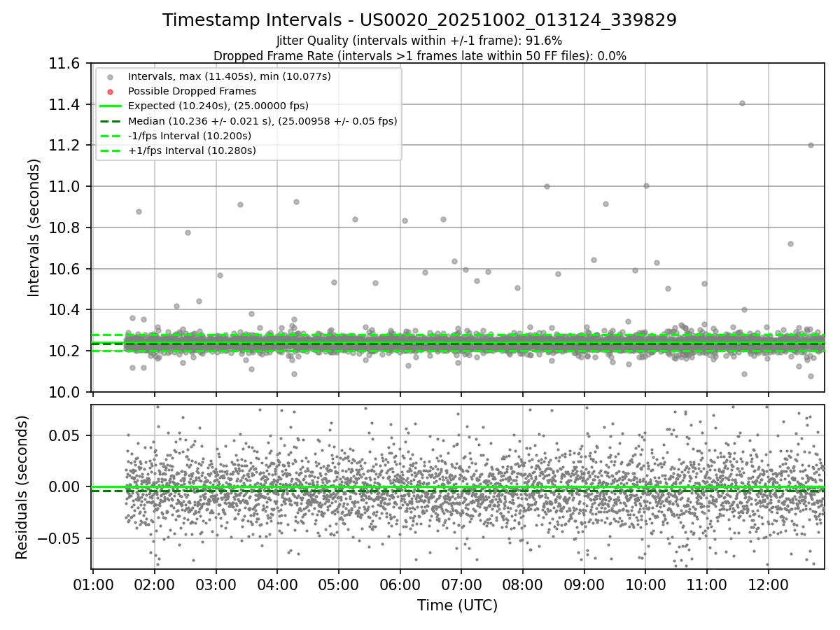Click legend entry '-1/fps Interval (10.200s)'

190,136
